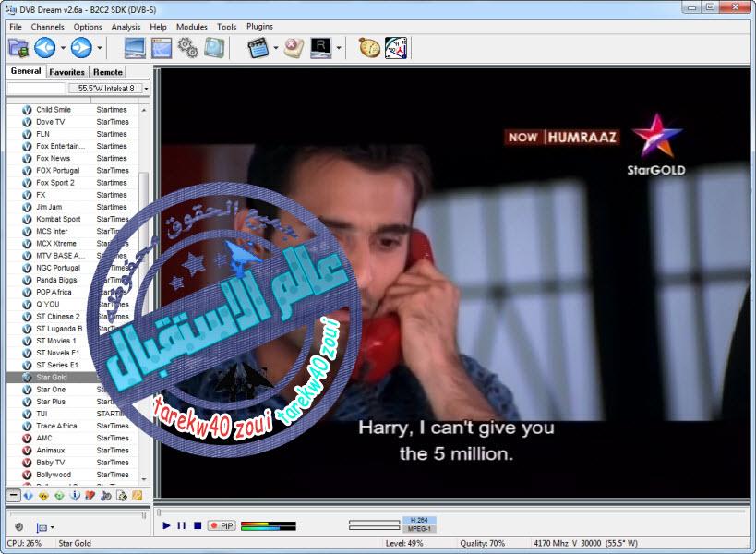The width and height of the screenshot is (756, 554).
Task: Click the aspect ratio icon near volume
Action: [x=42, y=527]
